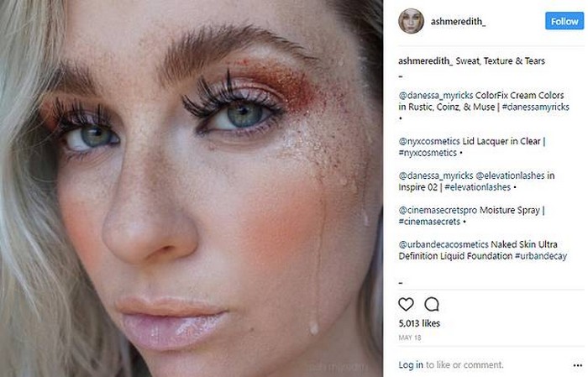
Task: Click the comment speech bubble icon
Action: pyautogui.click(x=432, y=304)
